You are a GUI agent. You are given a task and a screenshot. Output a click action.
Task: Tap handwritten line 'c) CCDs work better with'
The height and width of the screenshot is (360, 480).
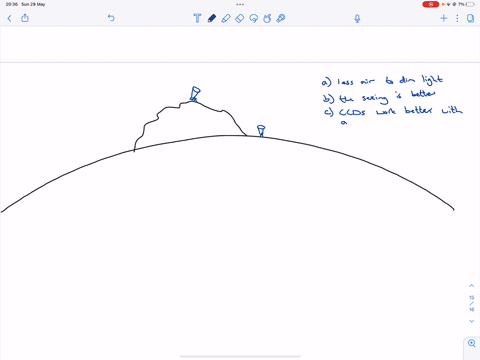coord(393,111)
